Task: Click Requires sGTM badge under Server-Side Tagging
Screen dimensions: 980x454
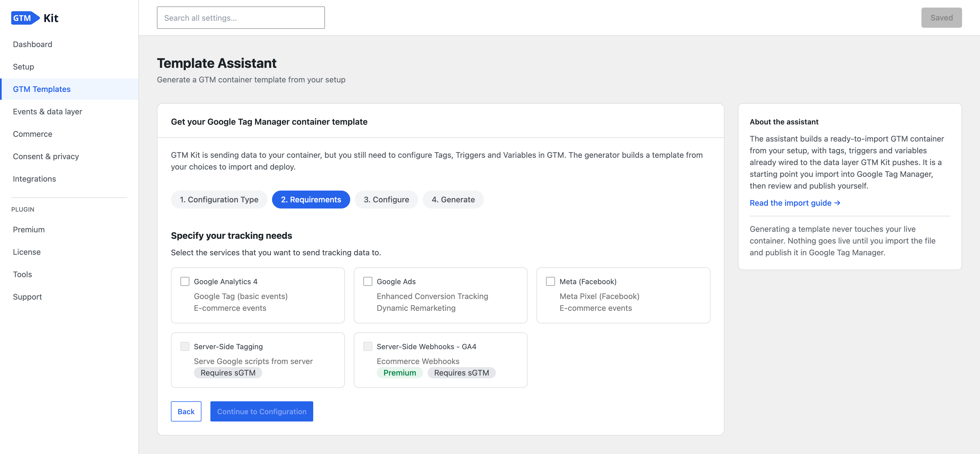Action: pyautogui.click(x=228, y=372)
